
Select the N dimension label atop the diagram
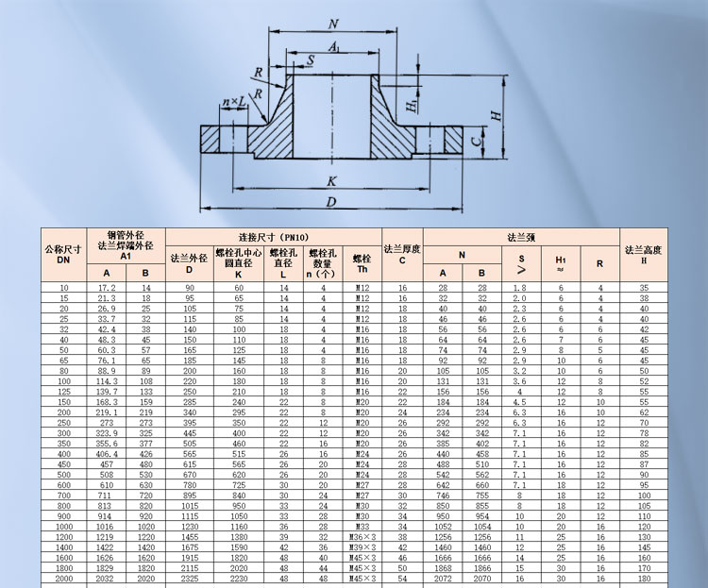click(x=333, y=23)
